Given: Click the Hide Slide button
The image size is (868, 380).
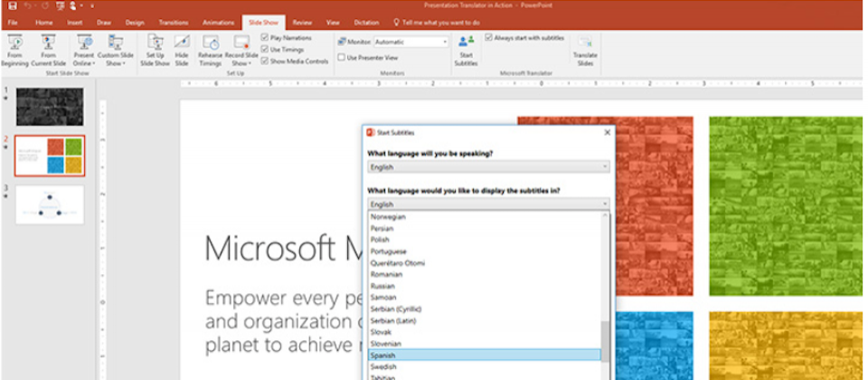Looking at the screenshot, I should (182, 51).
